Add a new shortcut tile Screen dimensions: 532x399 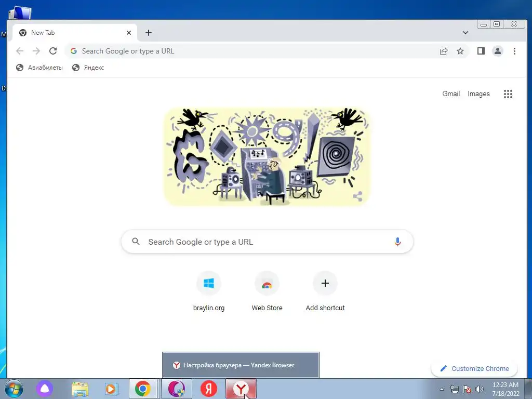click(325, 292)
